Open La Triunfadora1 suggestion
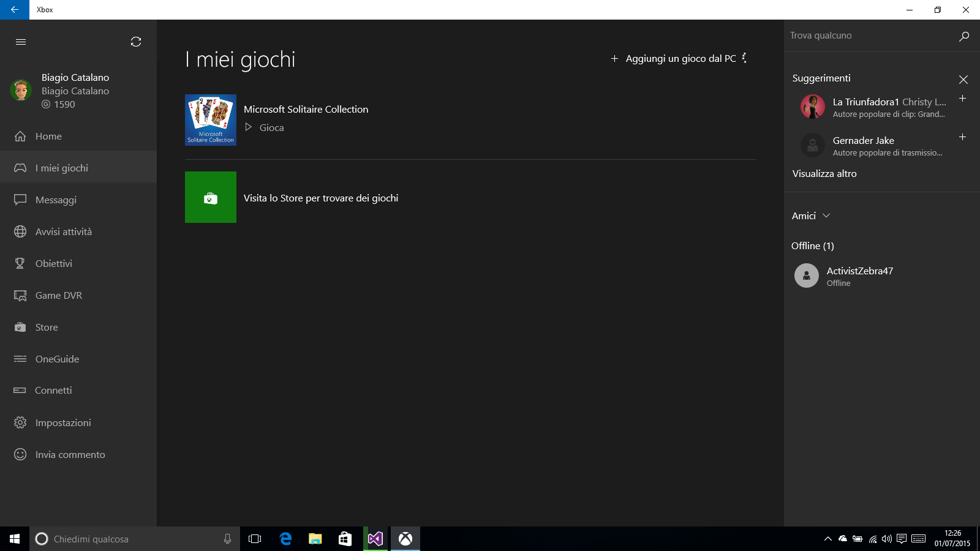This screenshot has width=980, height=551. pyautogui.click(x=873, y=107)
